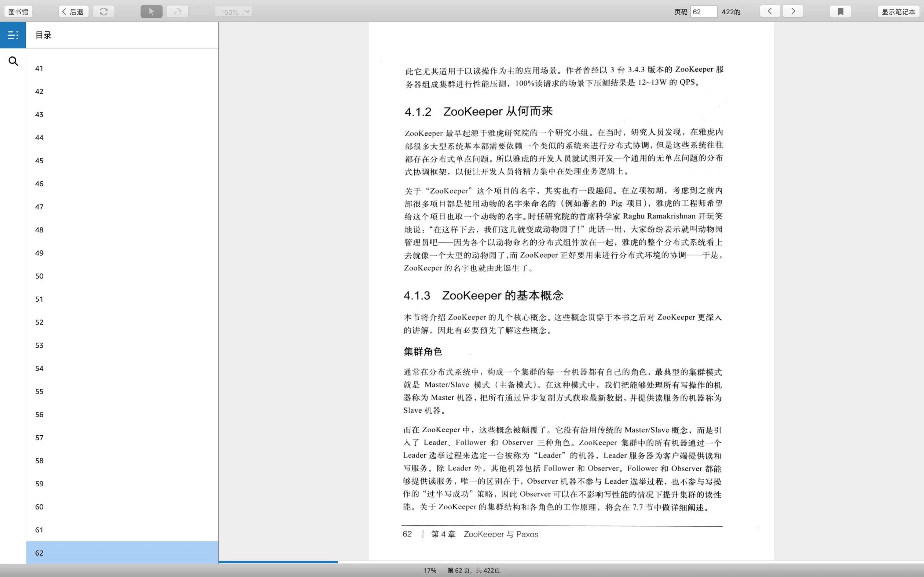Toggle the 显示笔记本 notebook panel
Viewport: 924px width, 577px height.
point(898,12)
